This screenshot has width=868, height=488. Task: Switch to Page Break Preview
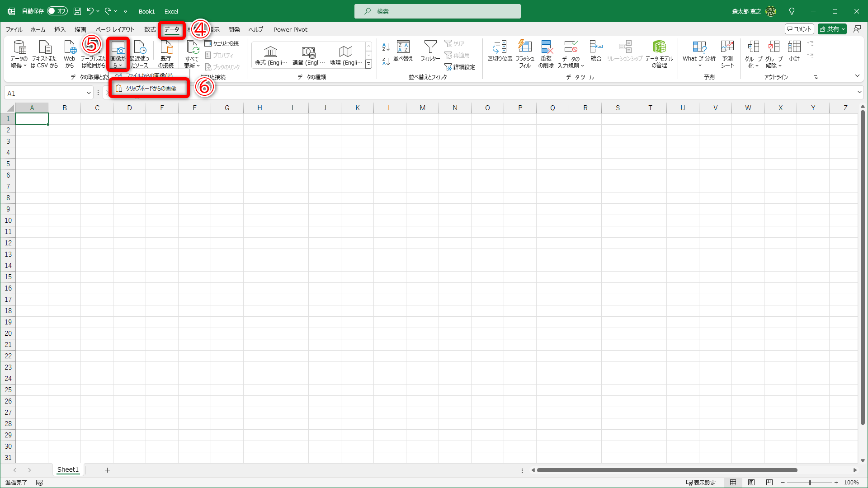[x=769, y=483]
